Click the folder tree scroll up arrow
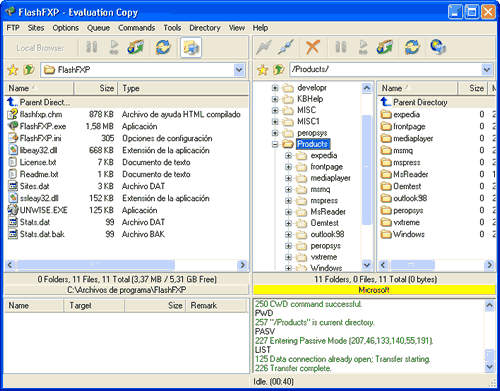 (x=367, y=88)
